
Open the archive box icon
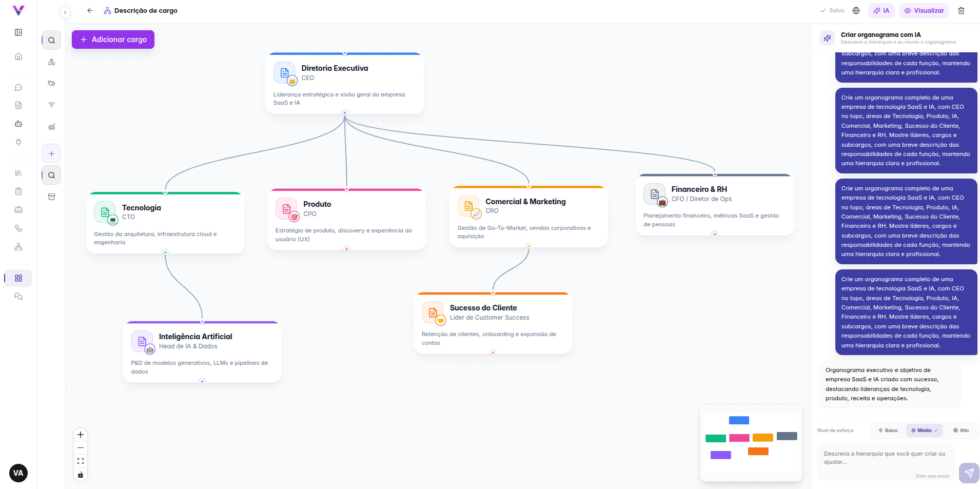click(51, 197)
